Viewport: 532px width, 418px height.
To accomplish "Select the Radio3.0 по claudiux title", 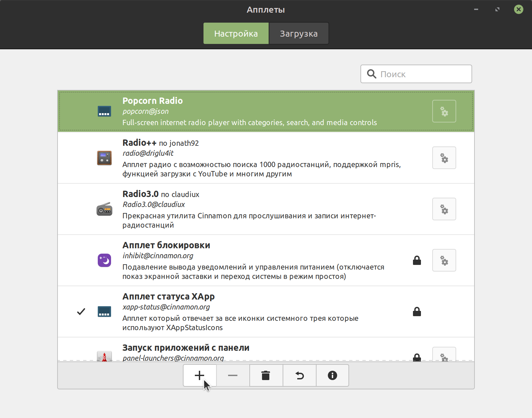I will [161, 194].
